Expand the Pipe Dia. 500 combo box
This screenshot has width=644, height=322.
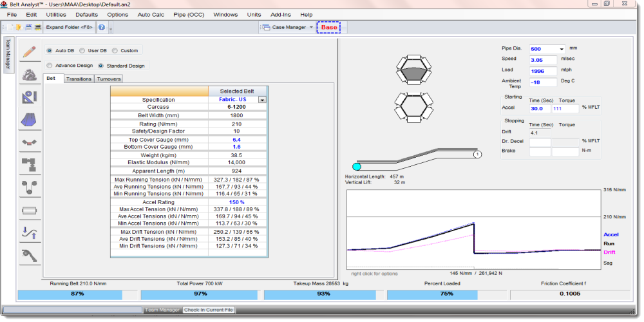pyautogui.click(x=562, y=49)
